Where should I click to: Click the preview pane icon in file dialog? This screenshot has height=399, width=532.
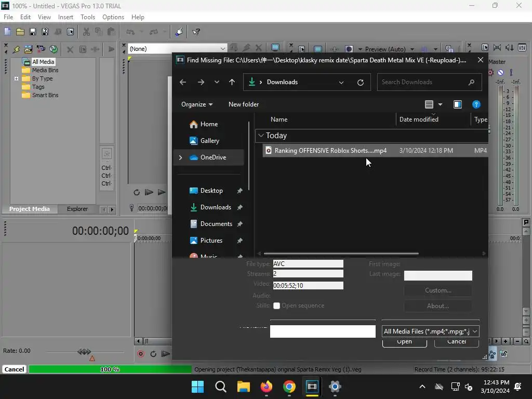click(458, 104)
